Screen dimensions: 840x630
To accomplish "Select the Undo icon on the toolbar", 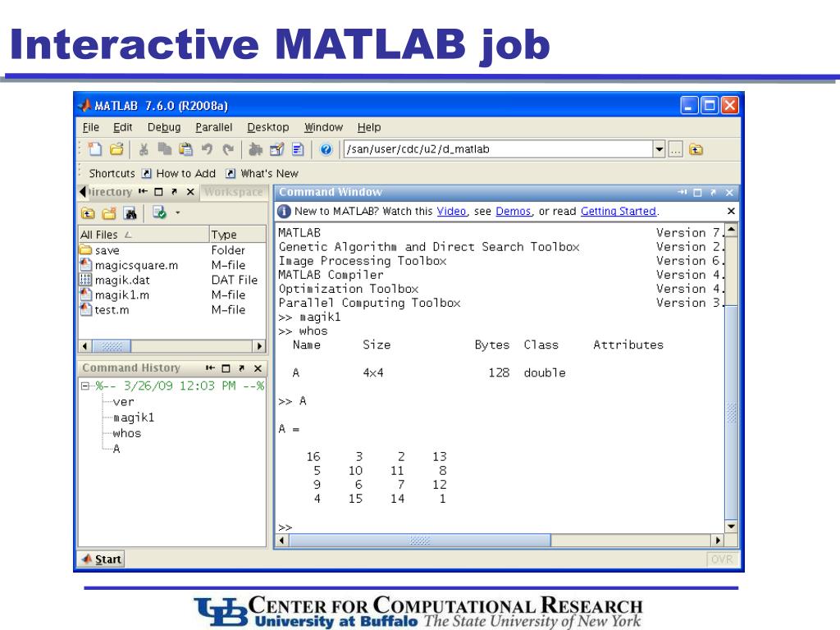I will pos(206,149).
